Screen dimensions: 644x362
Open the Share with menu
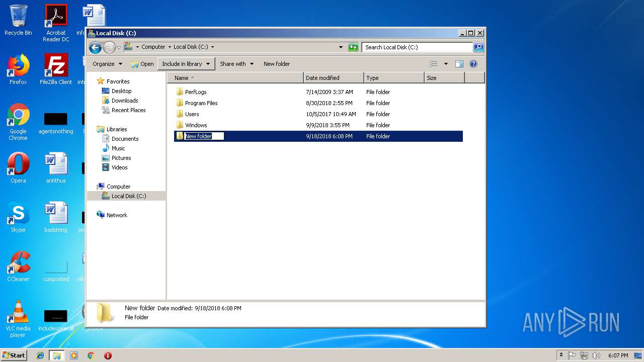pyautogui.click(x=236, y=64)
